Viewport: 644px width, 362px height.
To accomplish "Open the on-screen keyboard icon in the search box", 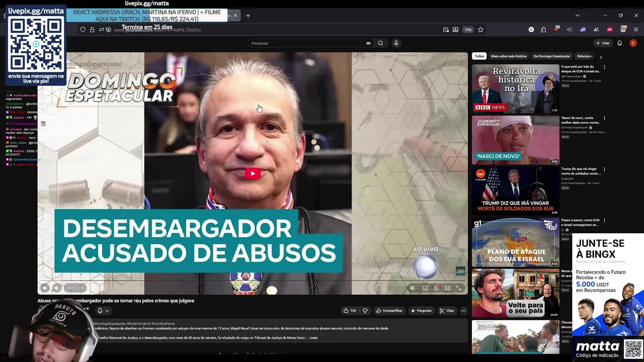I will pos(368,43).
